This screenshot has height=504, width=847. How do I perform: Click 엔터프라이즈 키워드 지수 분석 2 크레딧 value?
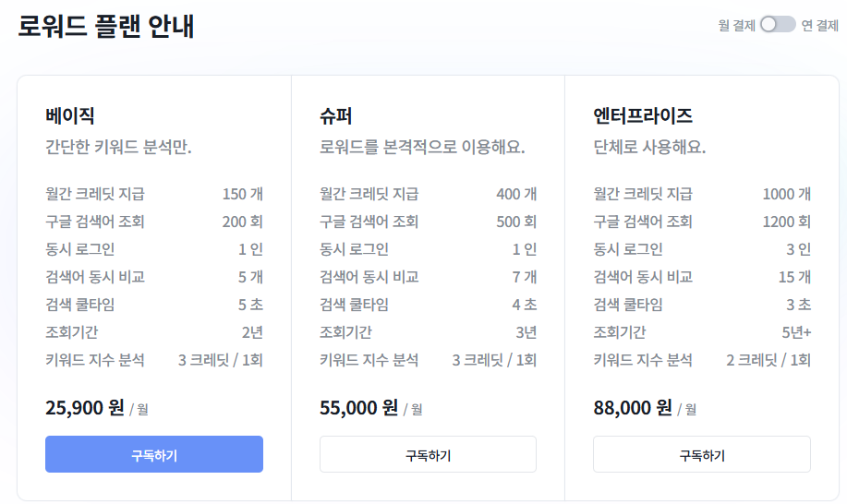click(x=768, y=360)
